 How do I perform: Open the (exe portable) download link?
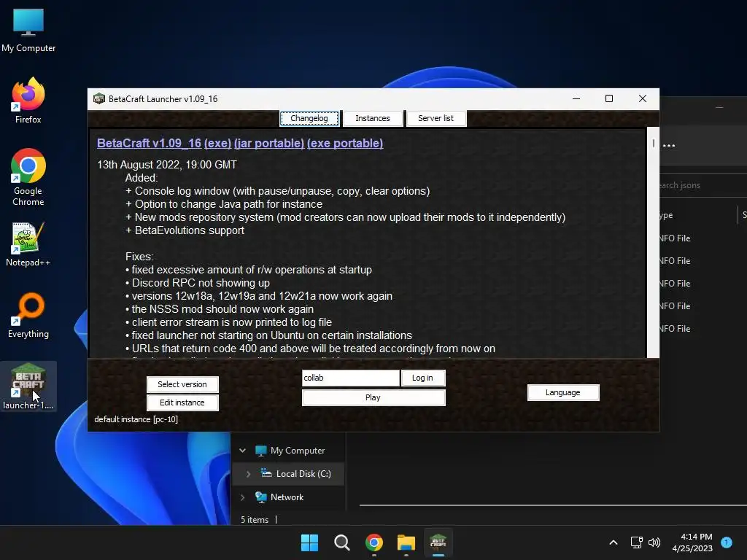tap(345, 144)
